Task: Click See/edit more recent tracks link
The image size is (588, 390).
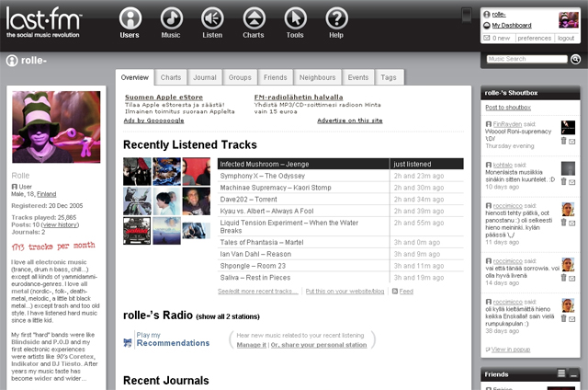Action: [258, 292]
